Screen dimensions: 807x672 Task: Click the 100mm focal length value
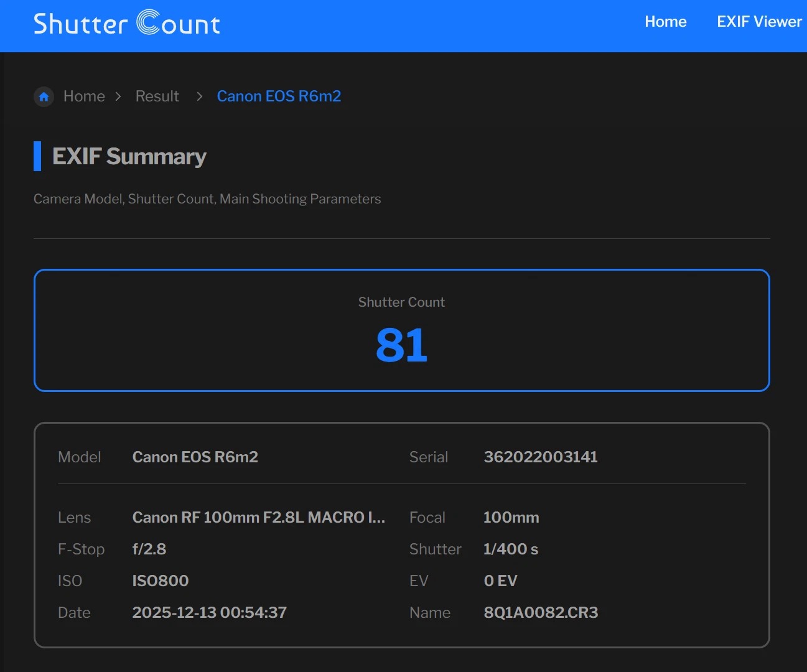tap(511, 518)
